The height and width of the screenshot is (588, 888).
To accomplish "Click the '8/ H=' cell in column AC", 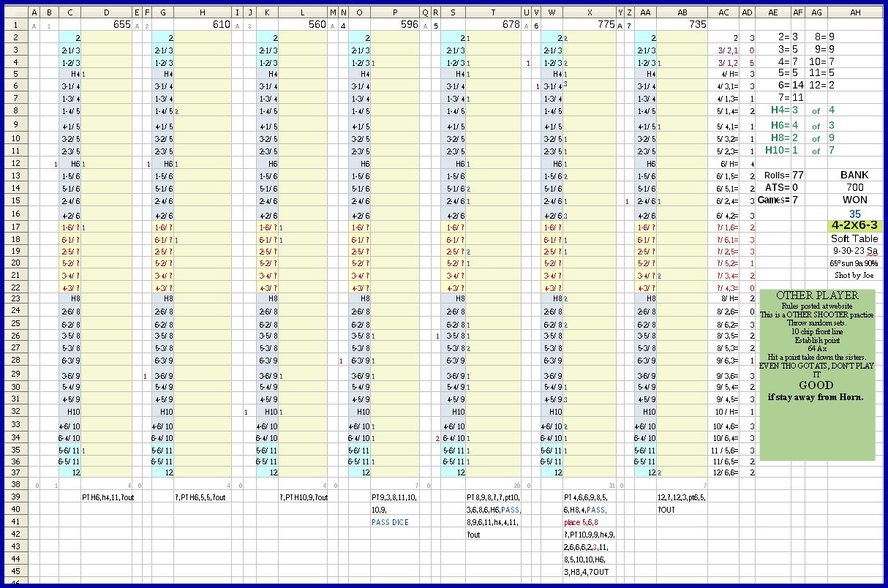I will [x=723, y=298].
